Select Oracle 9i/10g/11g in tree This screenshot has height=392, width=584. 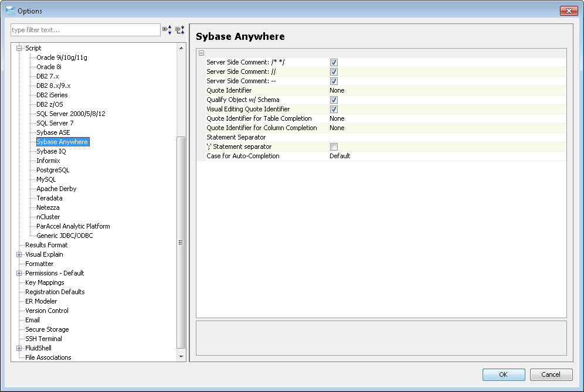pyautogui.click(x=62, y=57)
